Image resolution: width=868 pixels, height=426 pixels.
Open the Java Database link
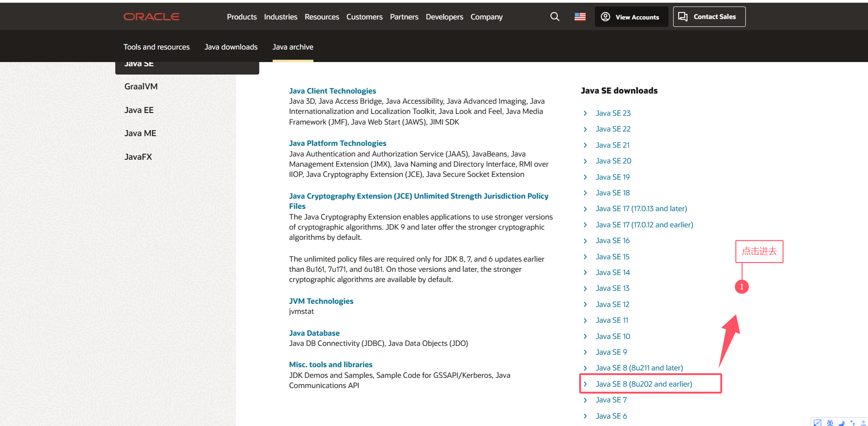pos(314,333)
